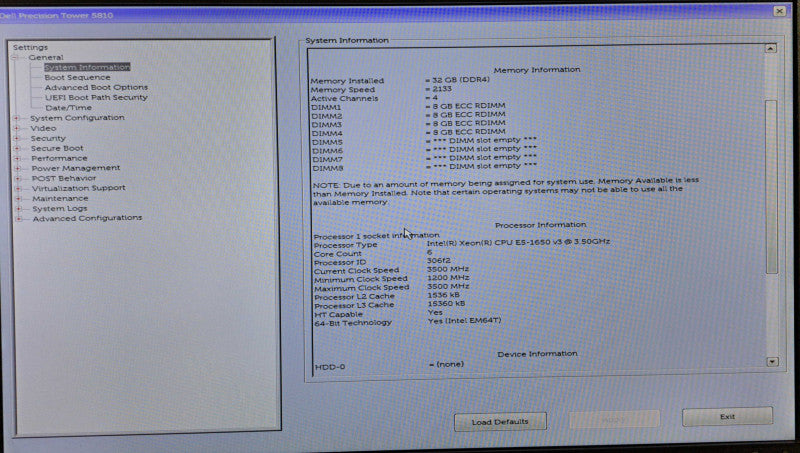
Task: Click the Exit button
Action: 727,417
